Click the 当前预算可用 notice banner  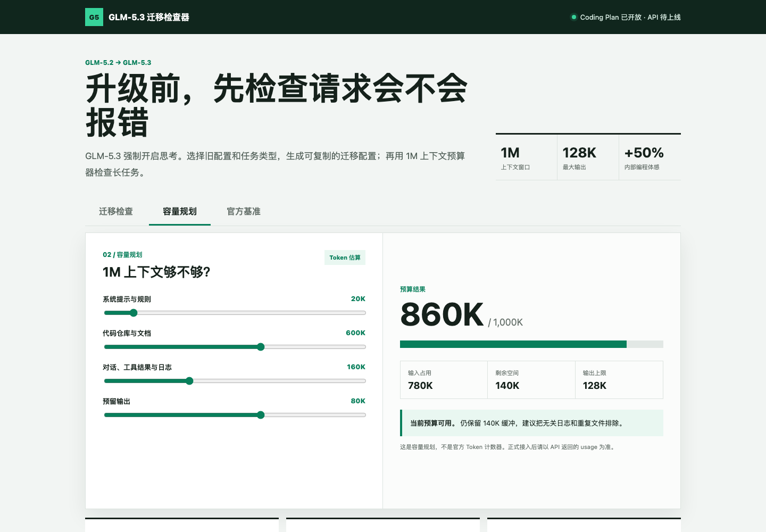click(531, 423)
